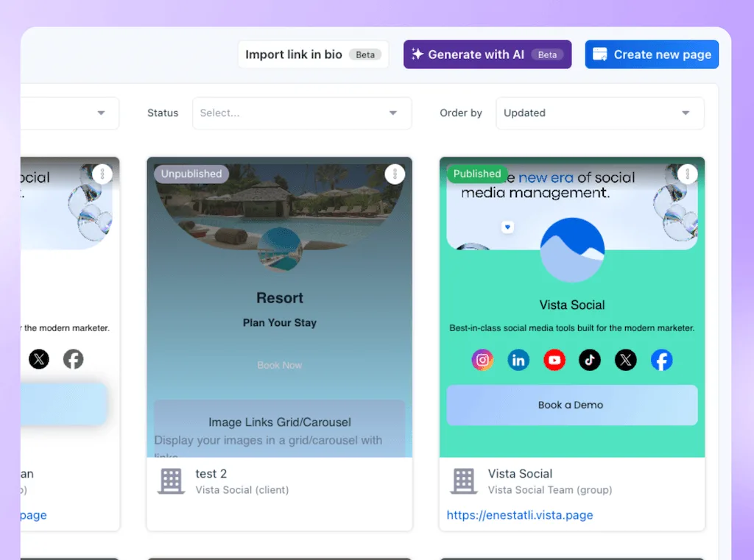Image resolution: width=754 pixels, height=560 pixels.
Task: Click the partially visible page link on left card
Action: pyautogui.click(x=34, y=515)
